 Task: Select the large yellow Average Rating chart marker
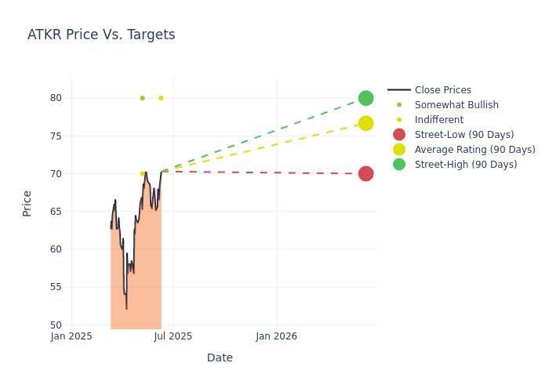pyautogui.click(x=365, y=123)
